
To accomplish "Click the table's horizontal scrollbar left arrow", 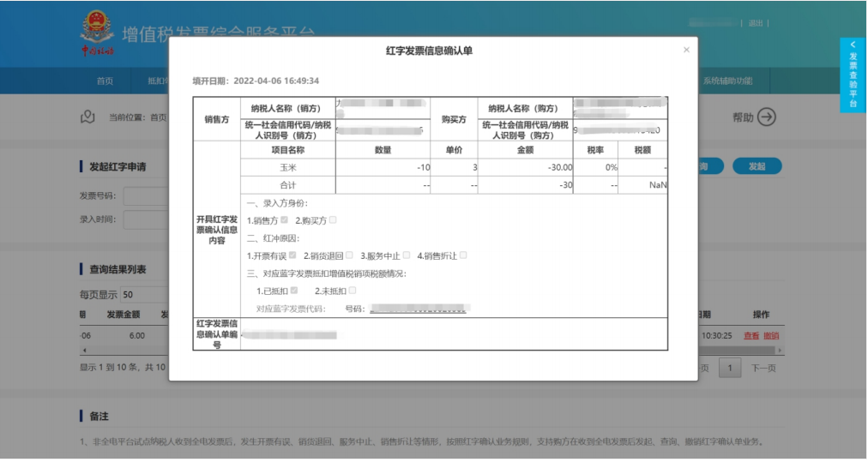I will point(84,351).
